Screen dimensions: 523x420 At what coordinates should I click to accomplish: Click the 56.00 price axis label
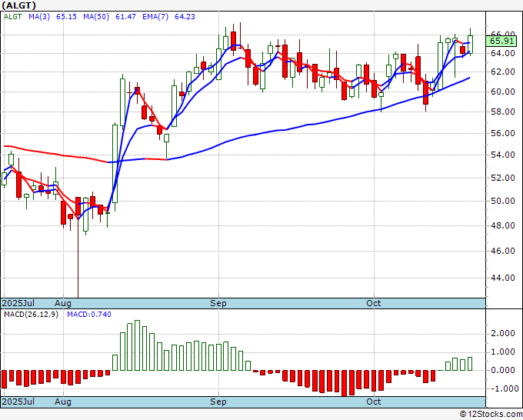point(503,133)
